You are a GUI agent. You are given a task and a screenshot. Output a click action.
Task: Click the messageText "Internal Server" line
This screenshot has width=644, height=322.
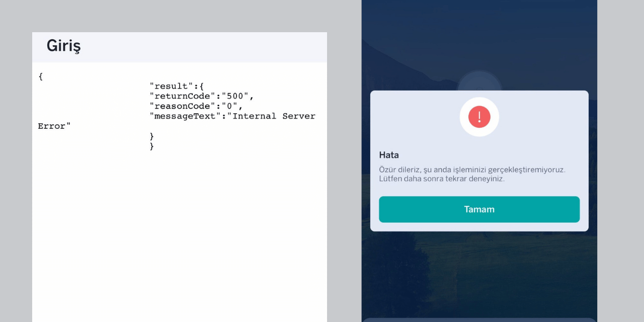(232, 116)
